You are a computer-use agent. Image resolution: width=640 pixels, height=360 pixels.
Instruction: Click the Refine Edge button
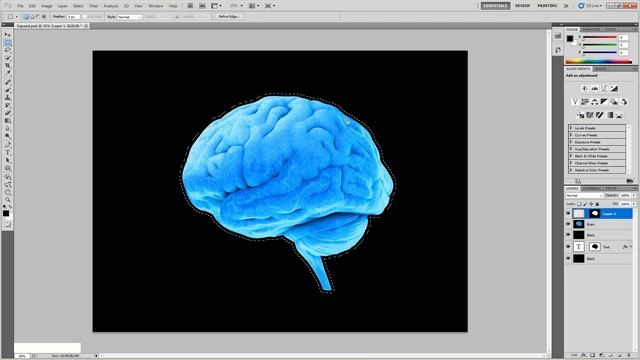click(x=229, y=17)
